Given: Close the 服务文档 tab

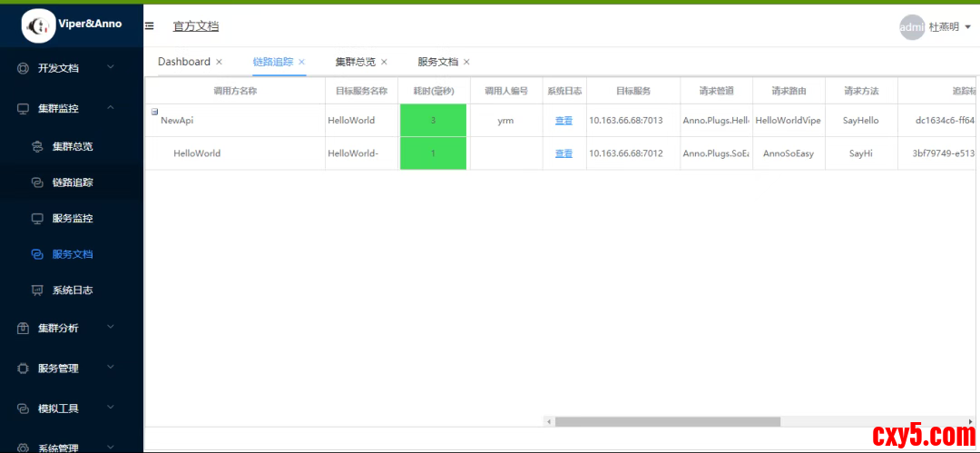Looking at the screenshot, I should (x=467, y=62).
